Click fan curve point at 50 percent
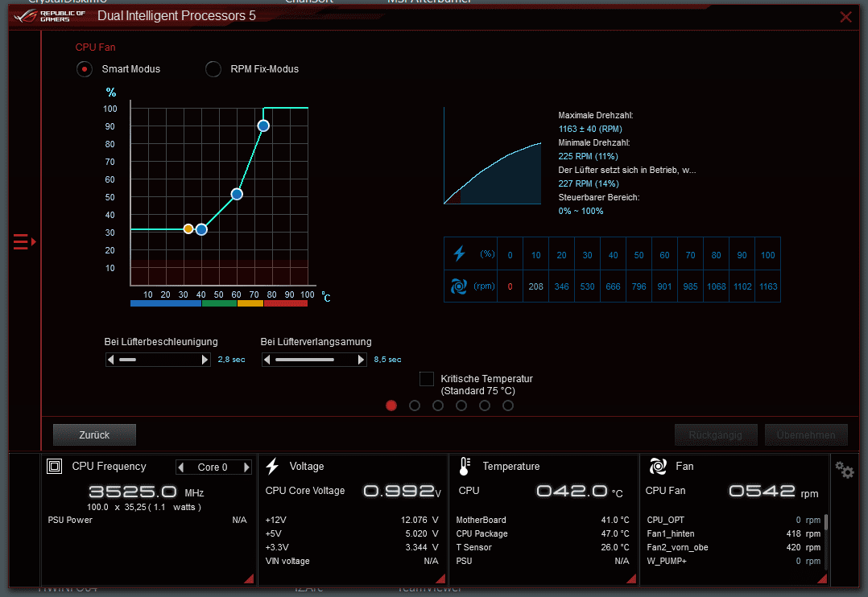868x597 pixels. 237,194
